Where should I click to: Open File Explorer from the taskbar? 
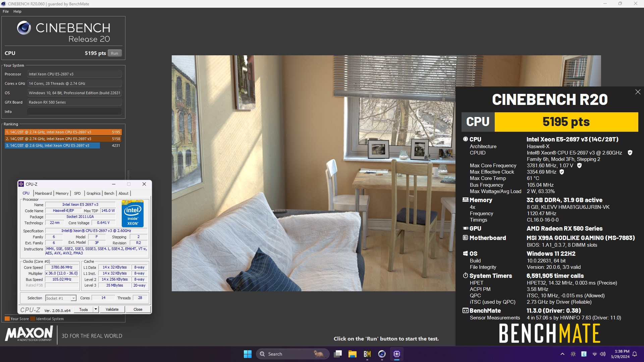coord(352,354)
